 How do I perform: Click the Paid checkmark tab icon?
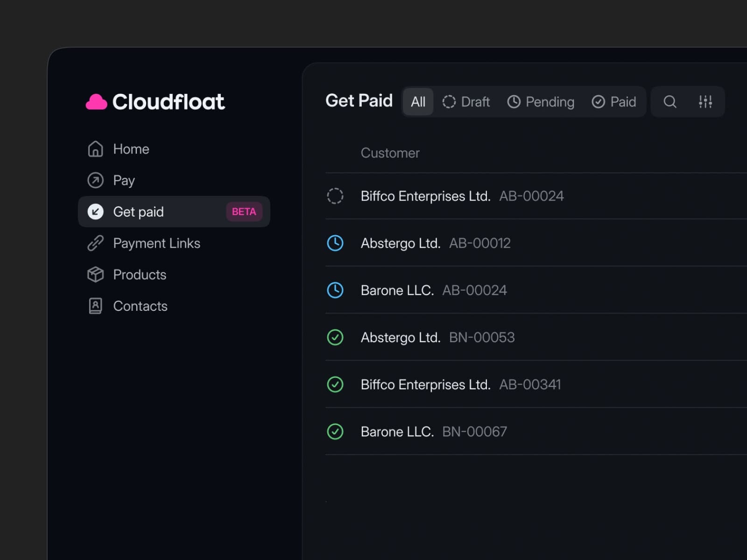point(598,102)
